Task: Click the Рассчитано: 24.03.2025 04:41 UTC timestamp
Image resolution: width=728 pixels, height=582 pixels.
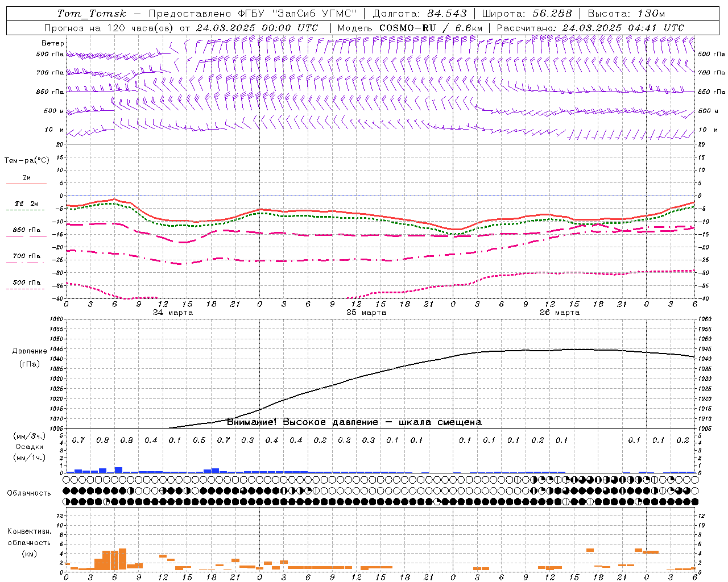Action: pyautogui.click(x=590, y=28)
